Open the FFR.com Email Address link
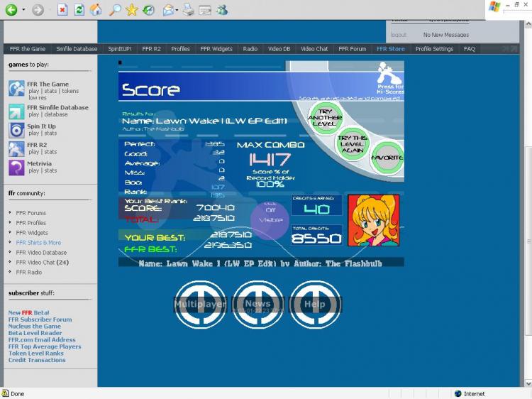This screenshot has height=399, width=532. (42, 340)
